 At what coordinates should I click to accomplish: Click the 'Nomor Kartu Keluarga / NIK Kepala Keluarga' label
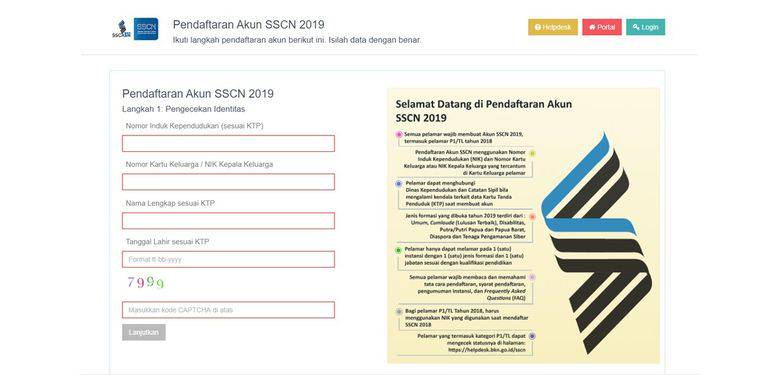point(199,164)
